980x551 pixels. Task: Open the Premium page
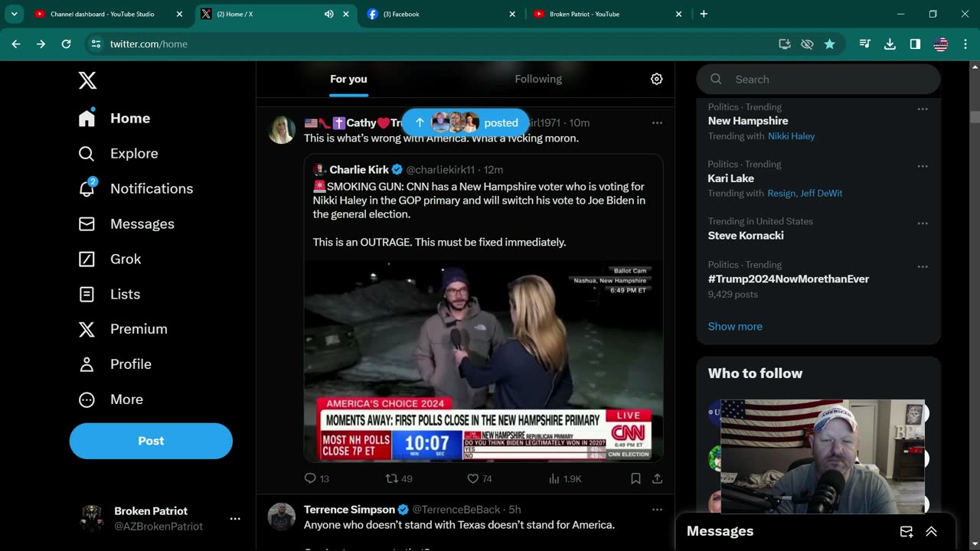[x=123, y=329]
